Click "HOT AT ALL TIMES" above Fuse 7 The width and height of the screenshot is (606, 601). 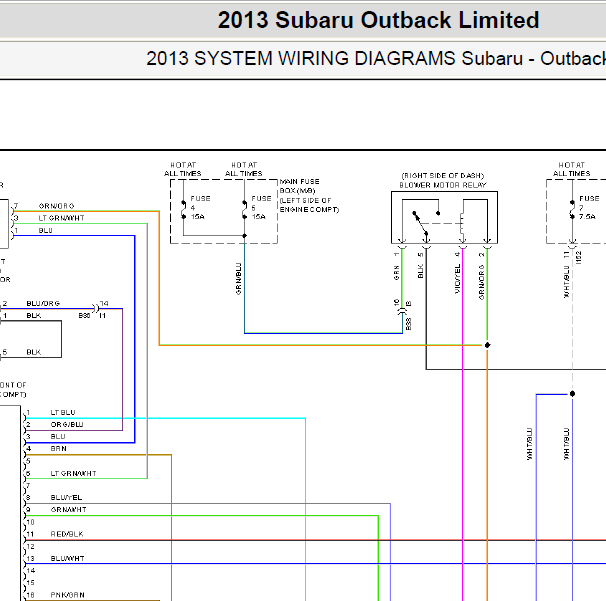tap(572, 169)
